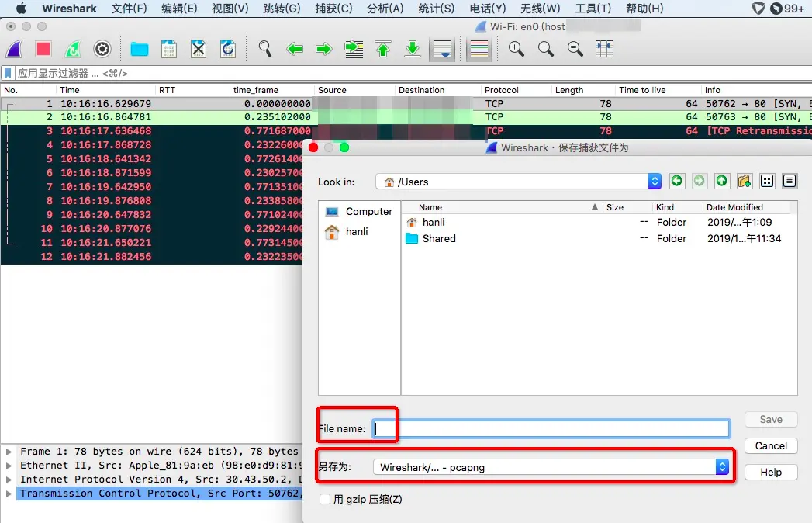Start capture with the shark fin icon
The image size is (812, 523).
[x=15, y=49]
